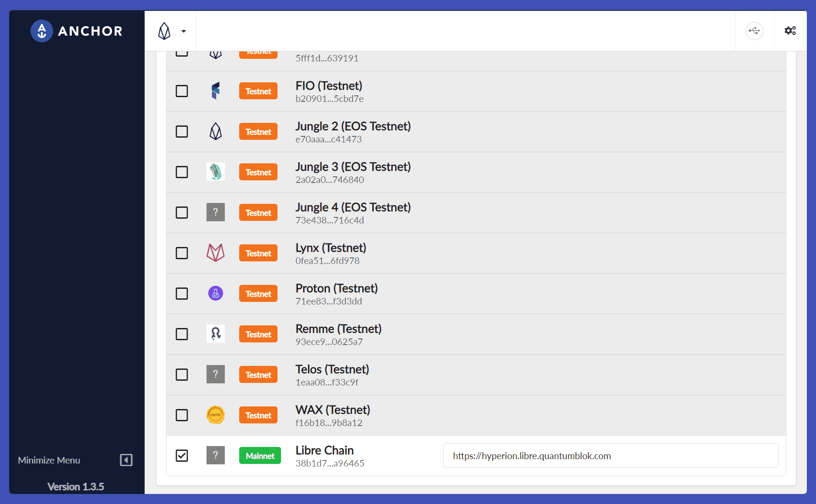Click the Telos question mark icon

pos(216,374)
